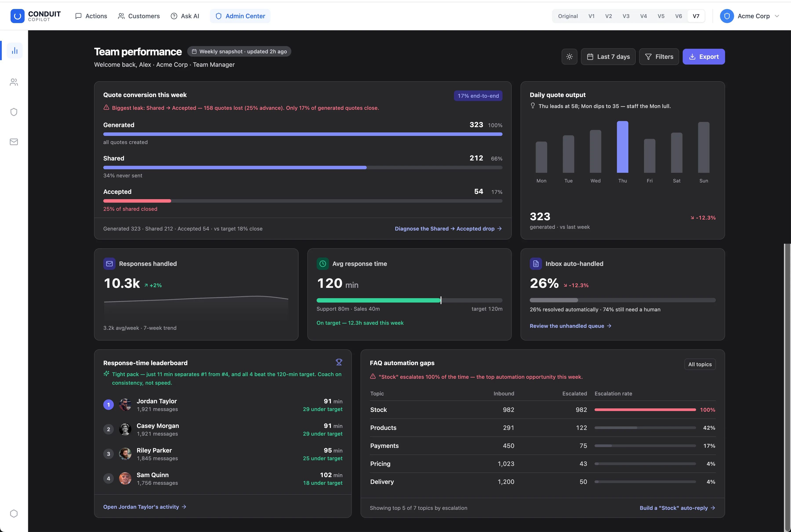
Task: Select the V7 version tab
Action: pyautogui.click(x=696, y=16)
